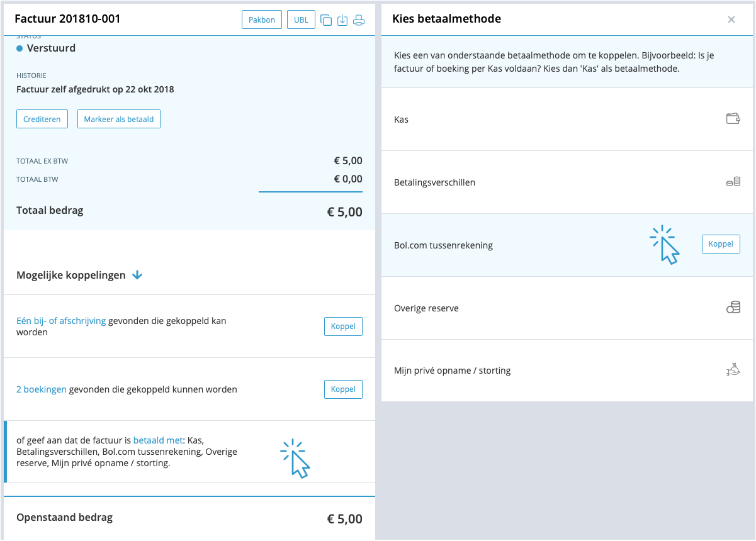This screenshot has height=541, width=756.
Task: Click the 'betaald met' link
Action: click(x=158, y=440)
